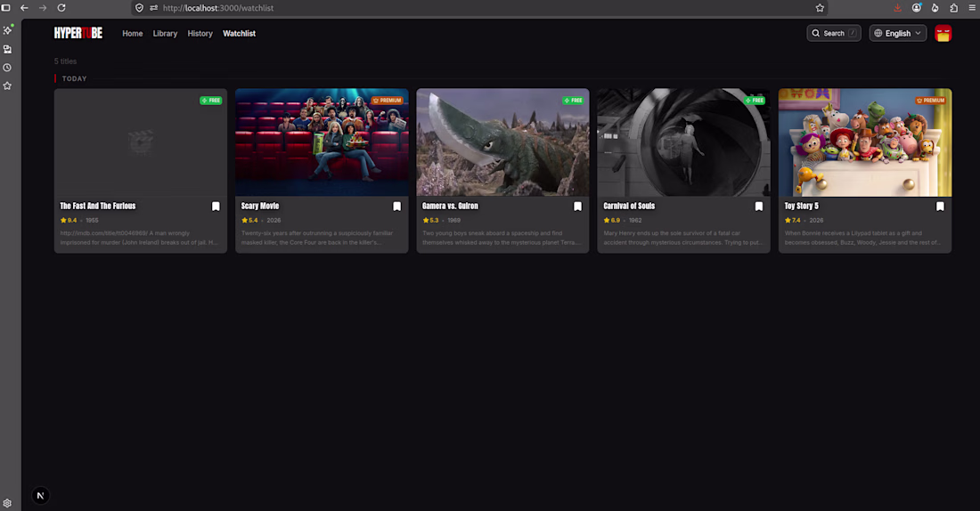The image size is (980, 511).
Task: Click the FREE badge on Gamera vs. Guiron
Action: [x=573, y=100]
